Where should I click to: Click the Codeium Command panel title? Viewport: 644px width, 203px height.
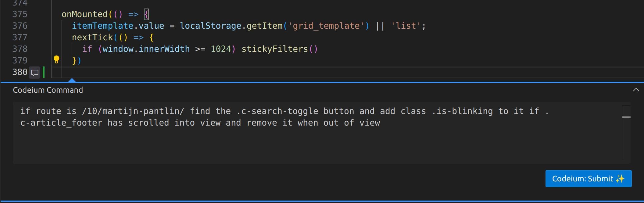pos(48,90)
